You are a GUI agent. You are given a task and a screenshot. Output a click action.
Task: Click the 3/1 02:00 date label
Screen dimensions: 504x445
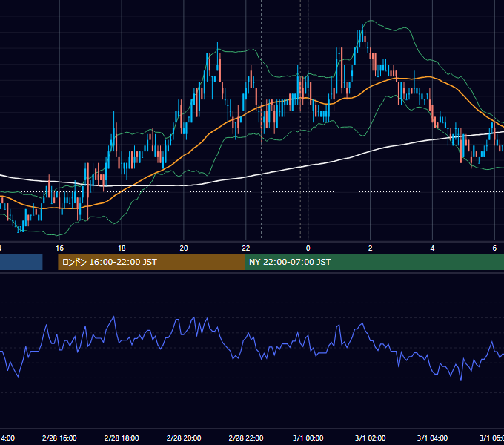(x=371, y=438)
